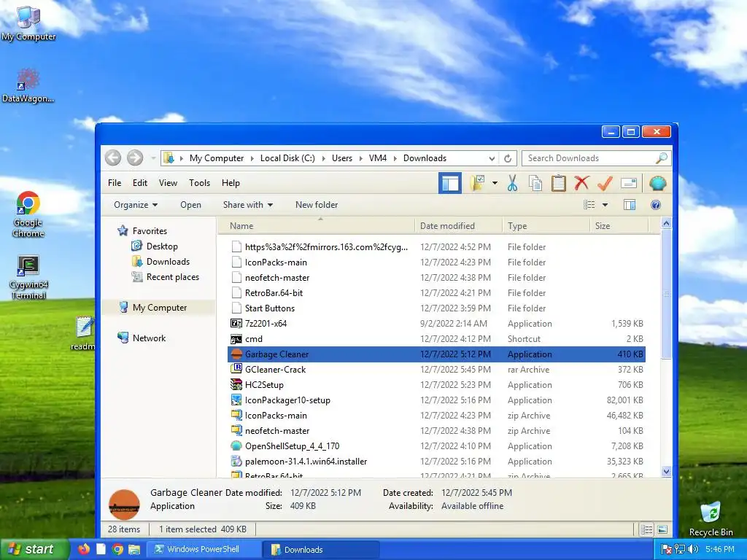Open the Open-Shell settings shell icon
The height and width of the screenshot is (560, 747).
click(658, 183)
